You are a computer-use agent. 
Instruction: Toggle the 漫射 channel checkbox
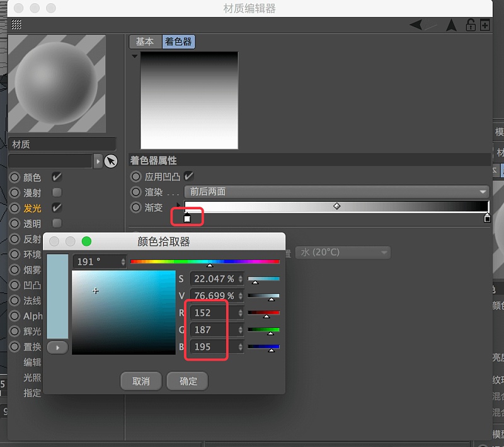(x=57, y=192)
